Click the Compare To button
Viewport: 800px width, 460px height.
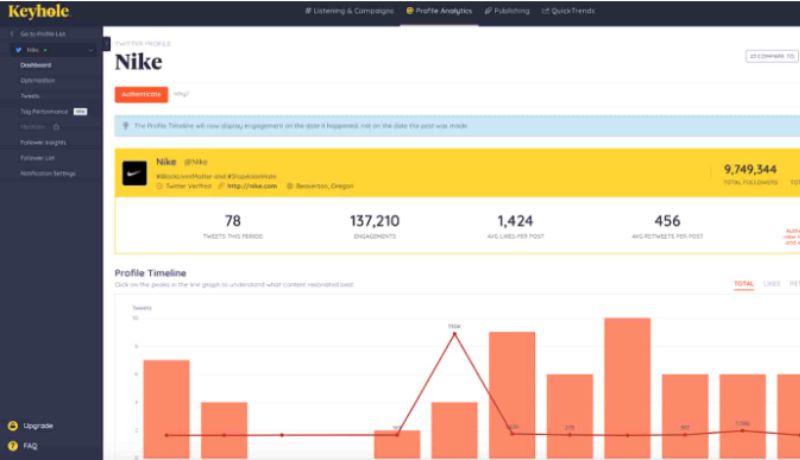coord(771,56)
